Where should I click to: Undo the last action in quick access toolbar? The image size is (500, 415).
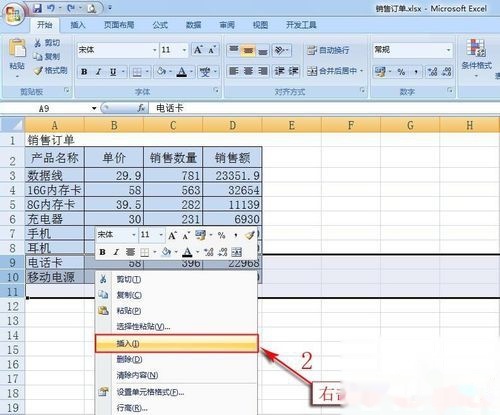[x=51, y=8]
